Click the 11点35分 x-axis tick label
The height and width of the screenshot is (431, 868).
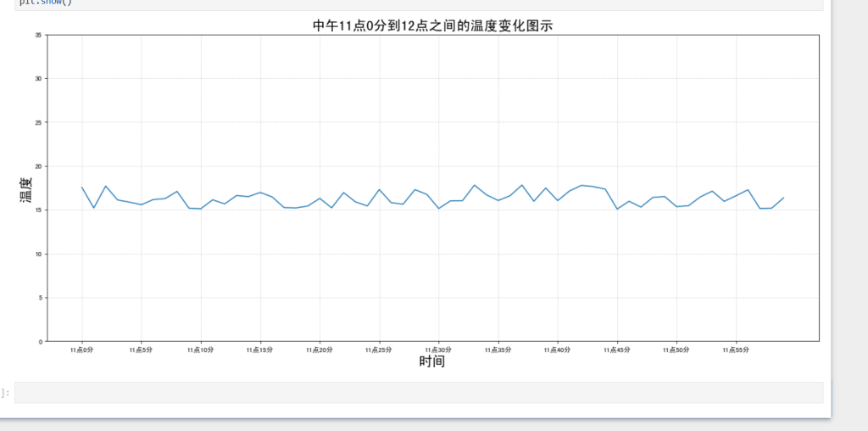pos(498,350)
